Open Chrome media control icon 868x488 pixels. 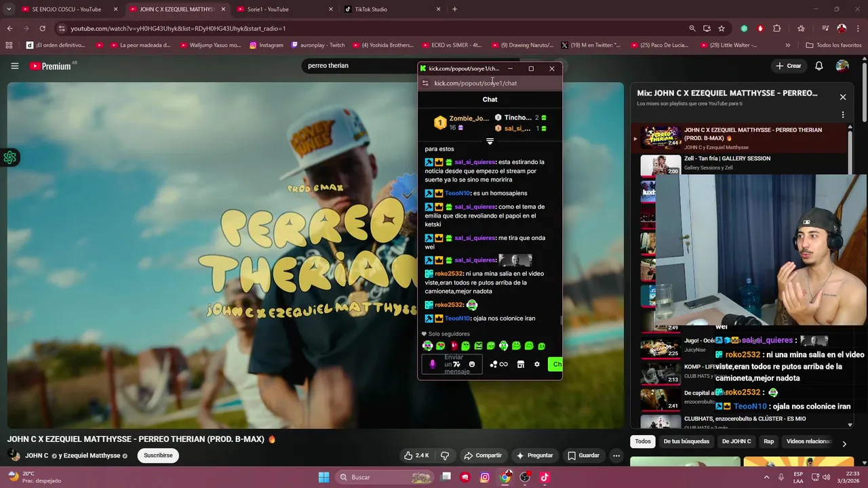click(825, 28)
